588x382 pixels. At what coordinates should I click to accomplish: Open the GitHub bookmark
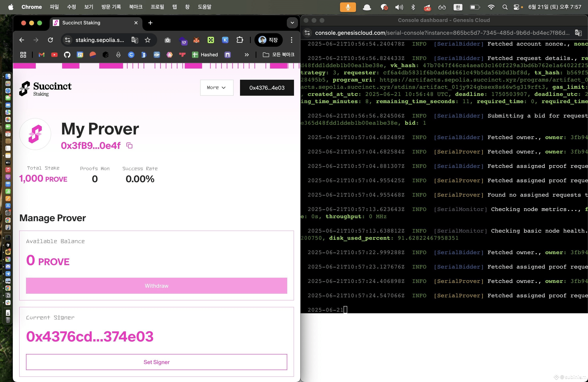coord(67,55)
